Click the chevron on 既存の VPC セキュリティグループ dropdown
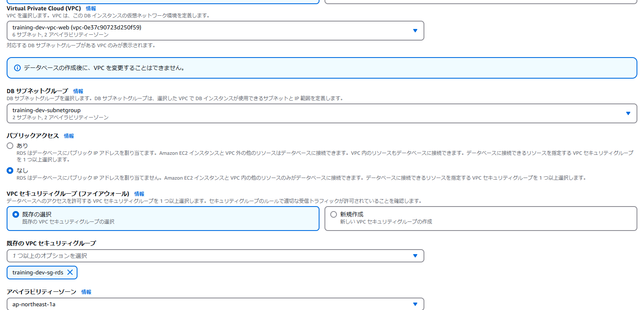Image resolution: width=644 pixels, height=310 pixels. pos(415,256)
